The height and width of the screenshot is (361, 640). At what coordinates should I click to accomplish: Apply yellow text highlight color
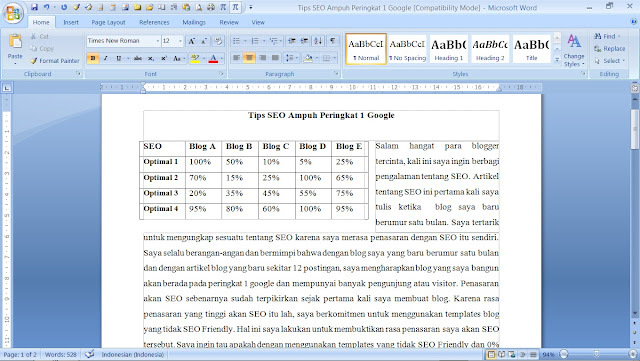click(195, 58)
